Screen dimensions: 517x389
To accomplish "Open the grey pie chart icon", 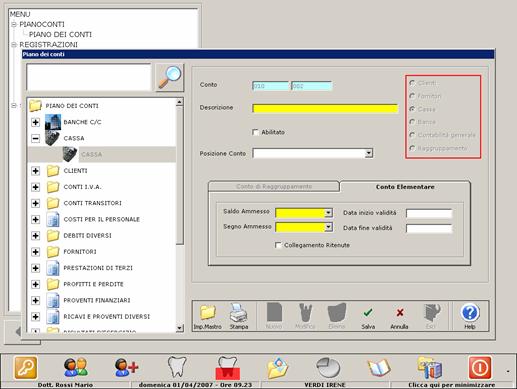I will 328,367.
